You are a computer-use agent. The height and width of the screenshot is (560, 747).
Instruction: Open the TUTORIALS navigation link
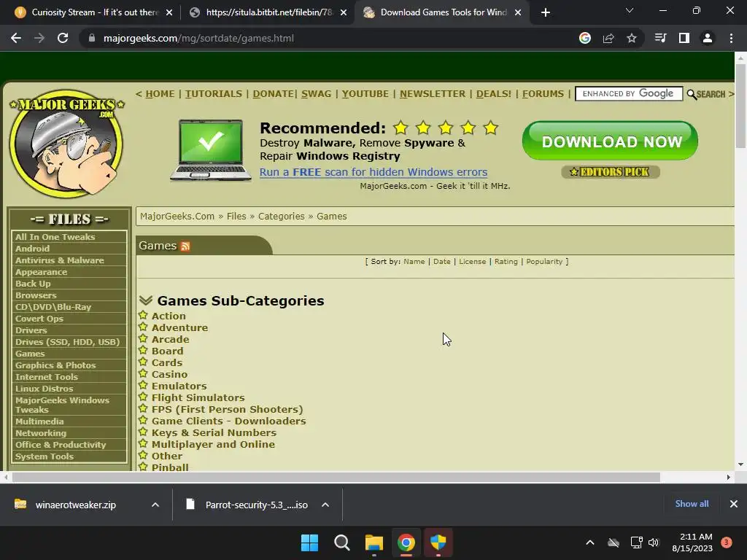pyautogui.click(x=214, y=94)
